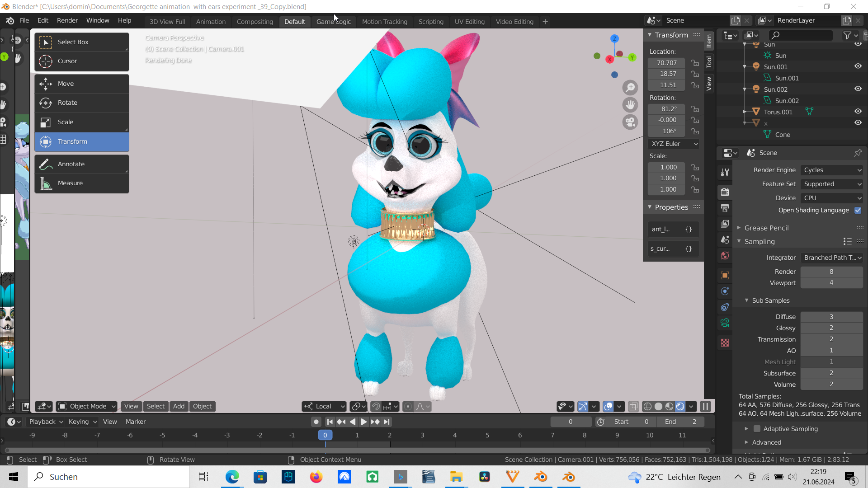The height and width of the screenshot is (488, 868).
Task: Click the Add button in viewport header
Action: 179,406
